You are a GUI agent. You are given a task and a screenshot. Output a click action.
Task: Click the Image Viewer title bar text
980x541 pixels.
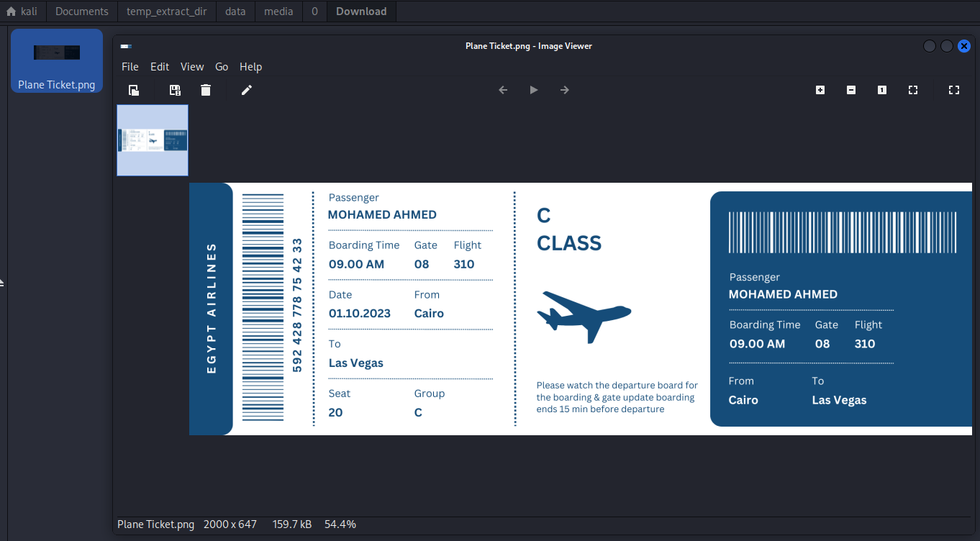pos(529,46)
